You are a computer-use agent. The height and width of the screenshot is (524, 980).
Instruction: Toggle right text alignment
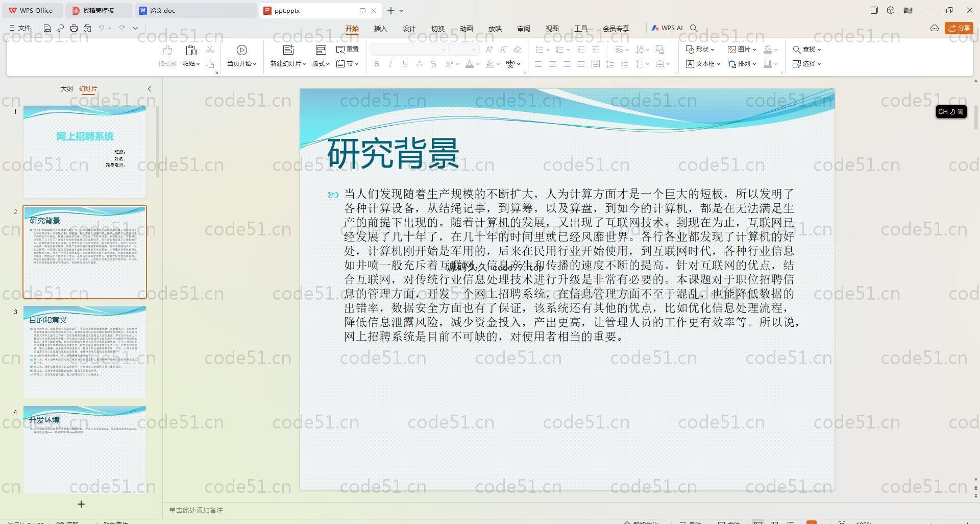(567, 64)
